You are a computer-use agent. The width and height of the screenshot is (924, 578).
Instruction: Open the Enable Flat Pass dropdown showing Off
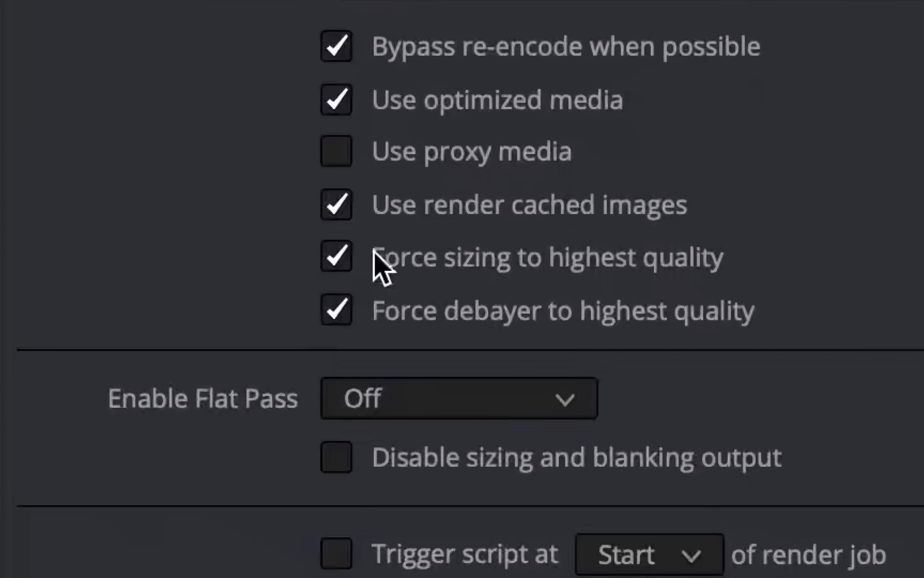[459, 399]
